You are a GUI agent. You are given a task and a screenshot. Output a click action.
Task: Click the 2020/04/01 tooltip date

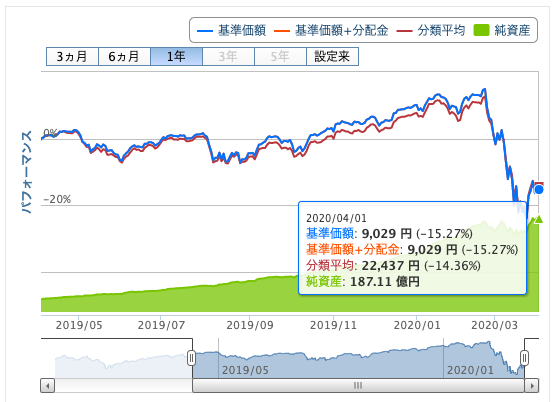(x=336, y=218)
